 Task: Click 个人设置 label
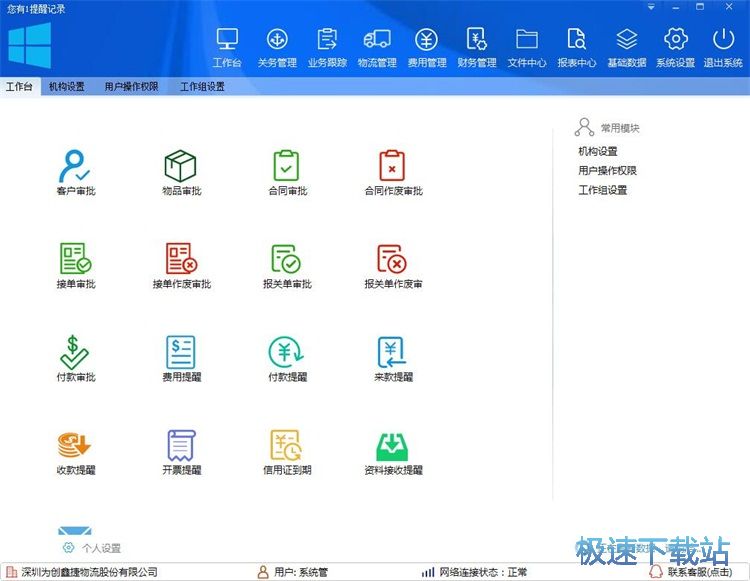[101, 548]
